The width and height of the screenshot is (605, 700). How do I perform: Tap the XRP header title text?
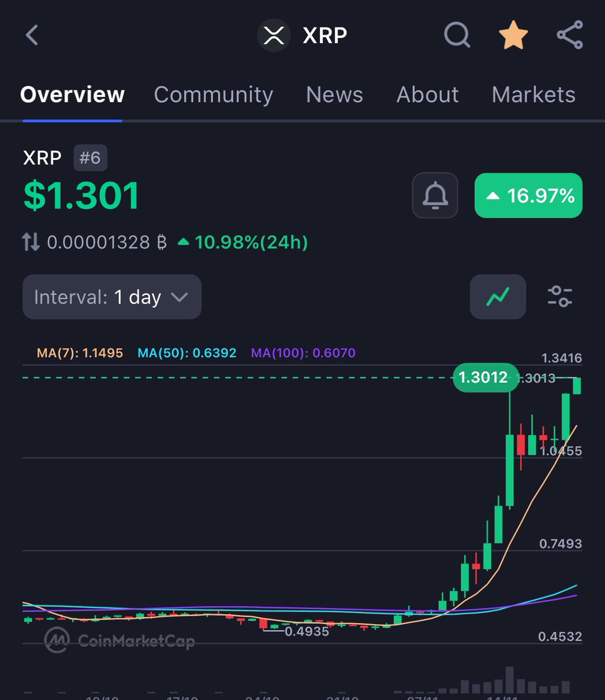325,36
